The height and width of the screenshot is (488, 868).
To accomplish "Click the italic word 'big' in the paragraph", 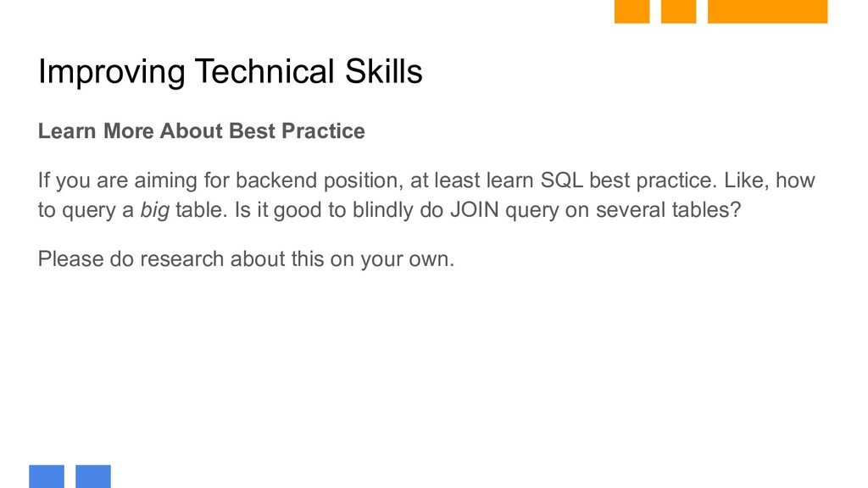I will coord(154,211).
